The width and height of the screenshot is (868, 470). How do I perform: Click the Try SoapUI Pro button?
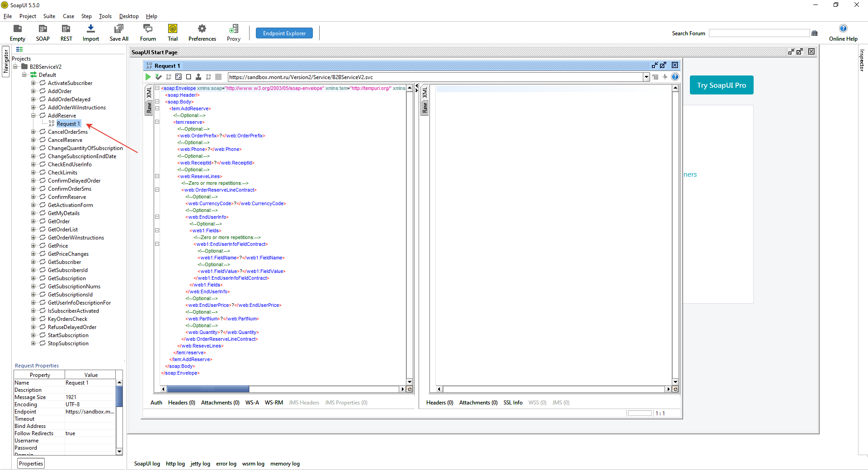[722, 85]
